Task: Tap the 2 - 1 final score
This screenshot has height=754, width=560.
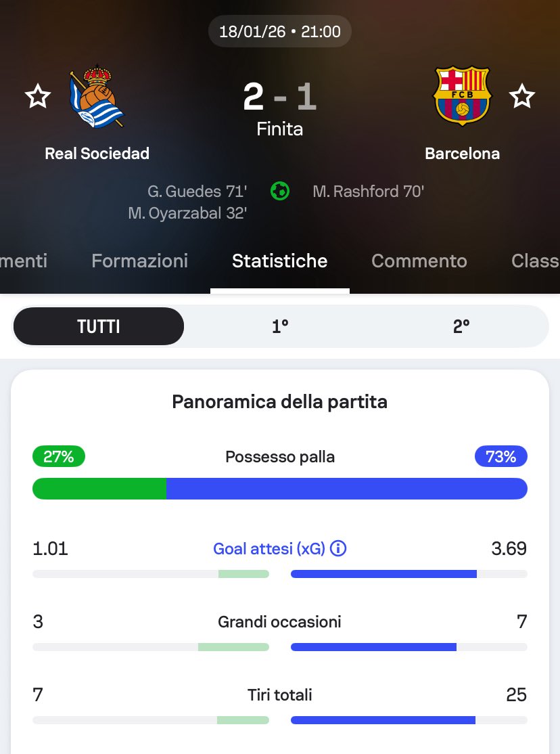Action: pyautogui.click(x=280, y=97)
